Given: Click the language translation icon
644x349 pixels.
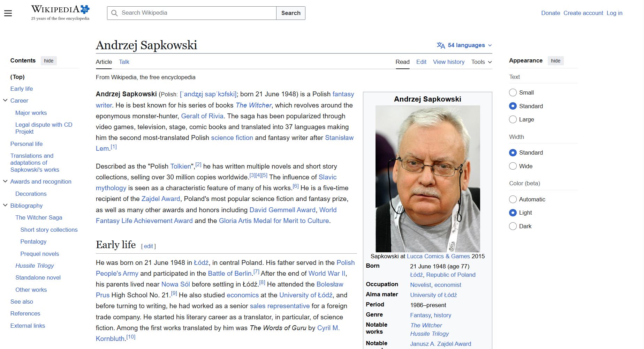Looking at the screenshot, I should click(x=441, y=45).
